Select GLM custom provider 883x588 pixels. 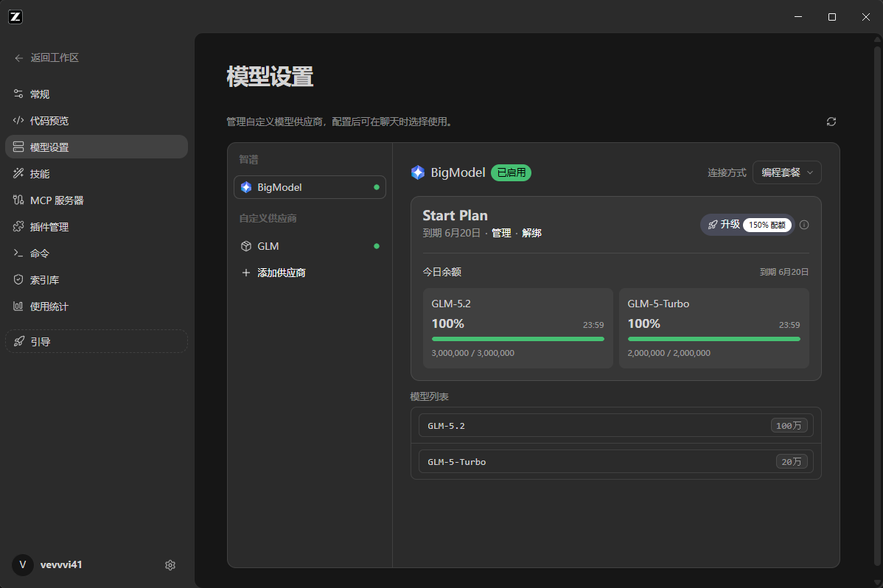(x=310, y=246)
